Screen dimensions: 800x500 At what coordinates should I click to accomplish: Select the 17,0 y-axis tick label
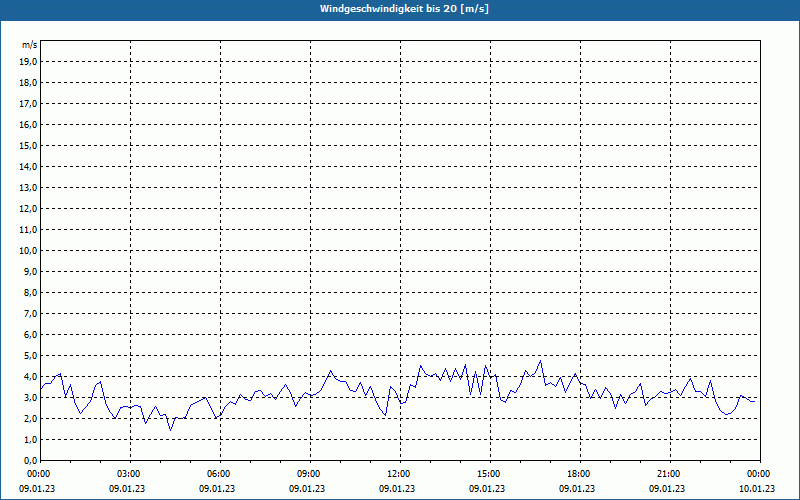click(28, 103)
